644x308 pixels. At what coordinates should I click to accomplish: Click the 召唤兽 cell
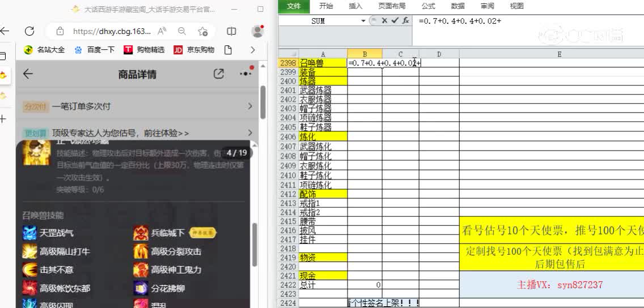pos(323,63)
